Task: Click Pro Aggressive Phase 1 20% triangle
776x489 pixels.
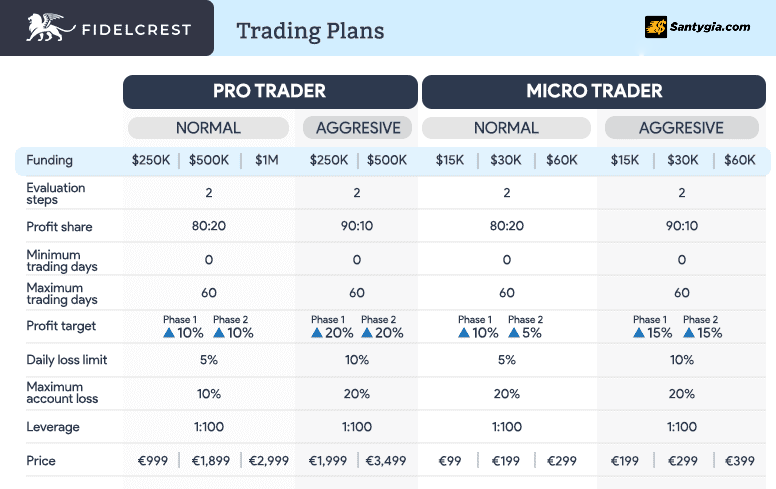Action: (x=317, y=333)
